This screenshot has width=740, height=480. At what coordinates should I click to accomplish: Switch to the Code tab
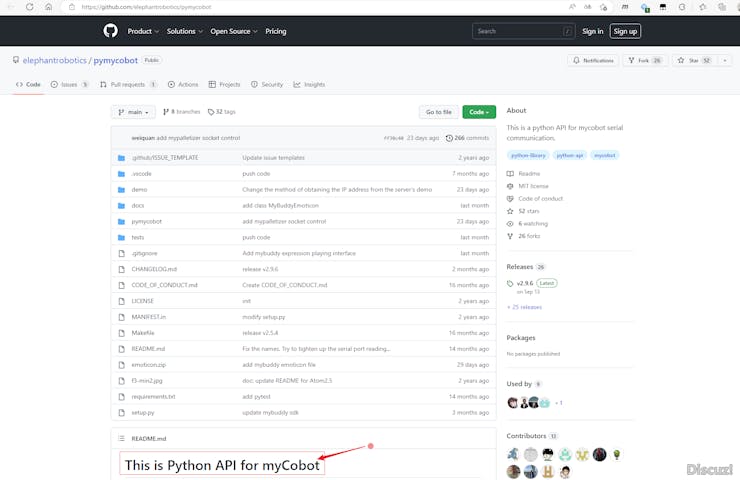coord(28,84)
